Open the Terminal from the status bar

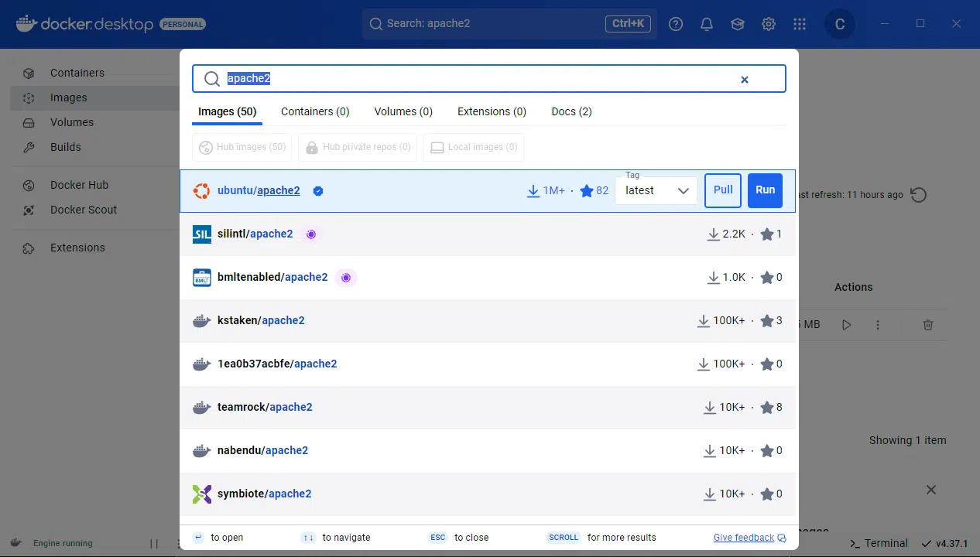(879, 543)
